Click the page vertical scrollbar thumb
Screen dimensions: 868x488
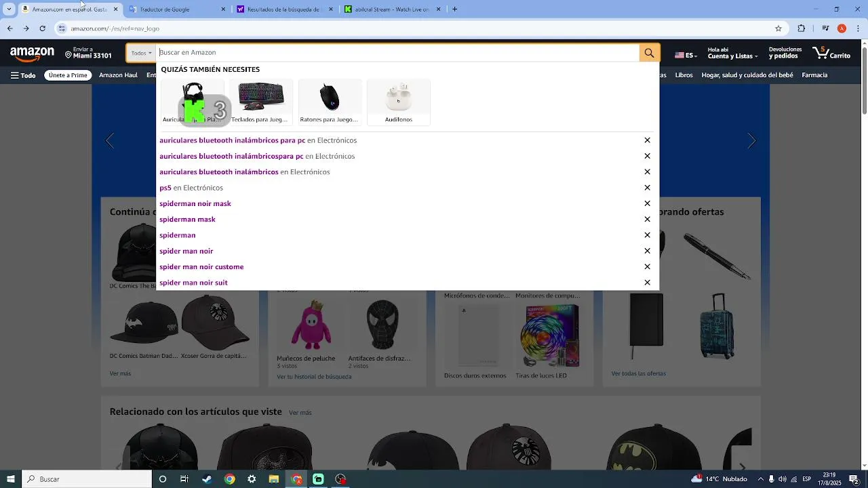[x=864, y=79]
